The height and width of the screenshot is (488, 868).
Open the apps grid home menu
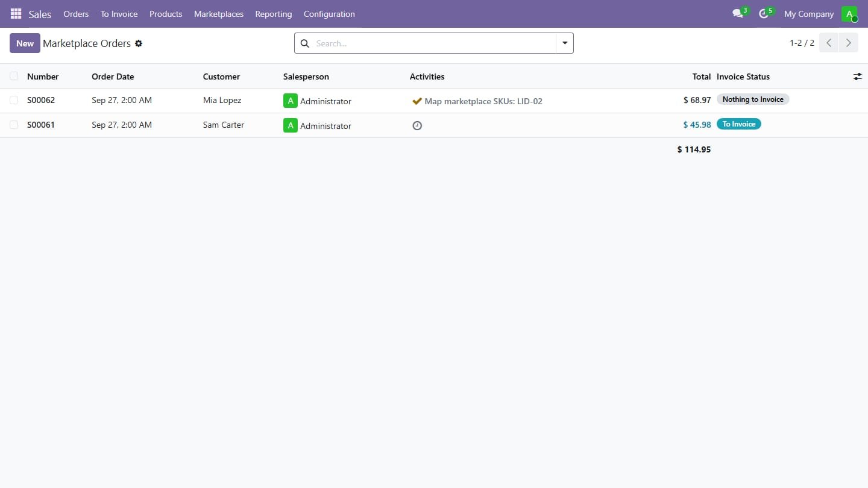(16, 14)
